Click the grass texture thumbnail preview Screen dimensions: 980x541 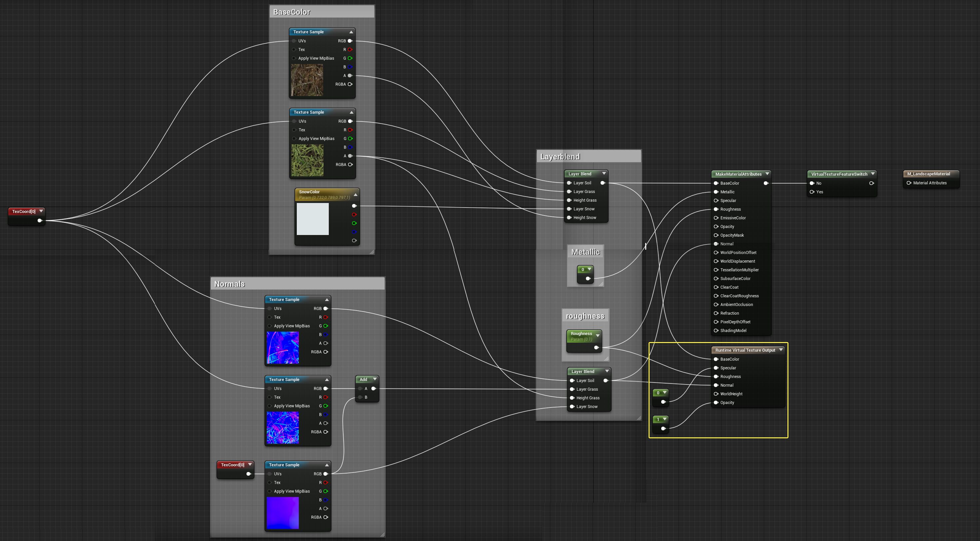(307, 160)
